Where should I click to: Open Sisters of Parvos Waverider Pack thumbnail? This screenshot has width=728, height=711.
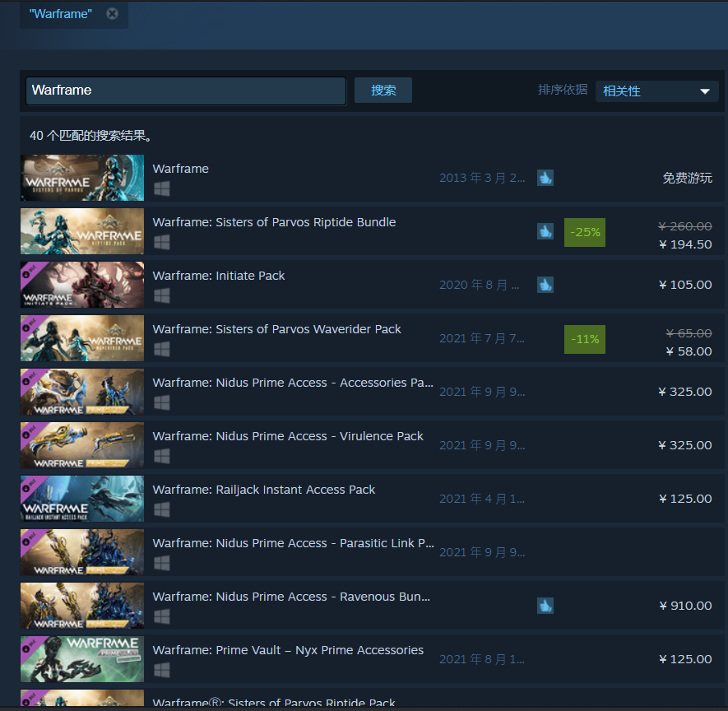tap(82, 338)
